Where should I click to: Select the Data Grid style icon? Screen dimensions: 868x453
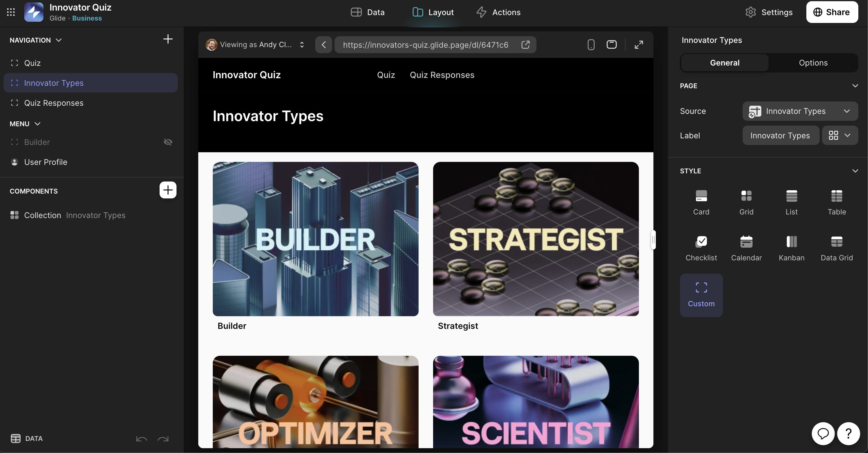(837, 249)
